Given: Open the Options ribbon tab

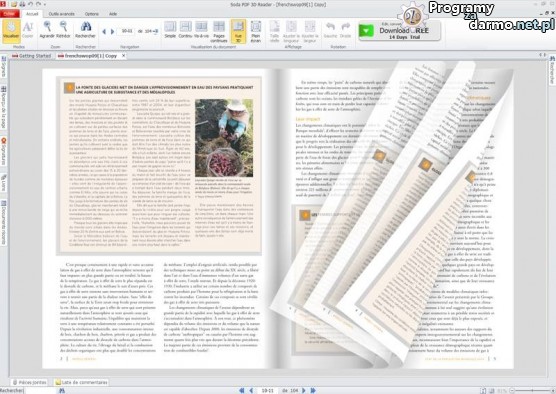Looking at the screenshot, I should [x=91, y=14].
